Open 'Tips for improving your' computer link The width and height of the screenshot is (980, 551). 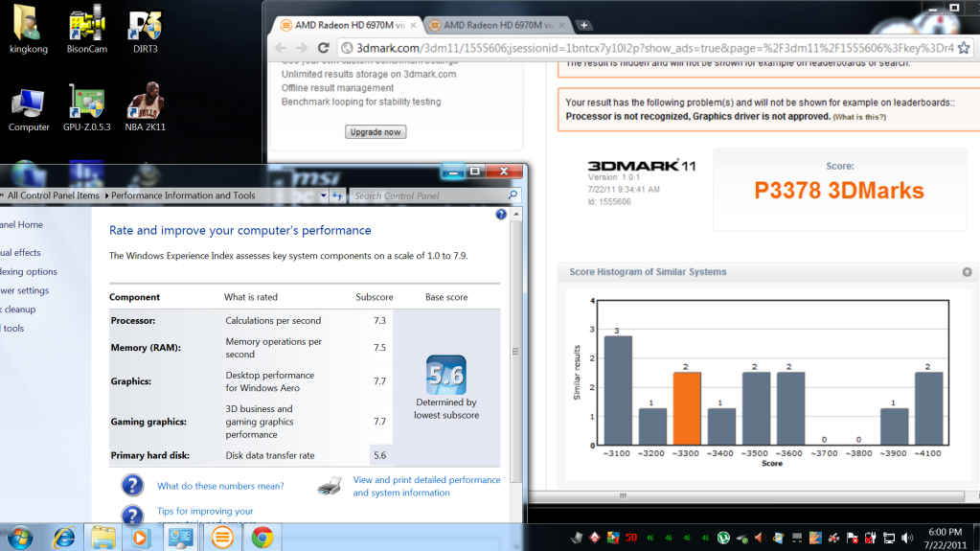coord(205,511)
